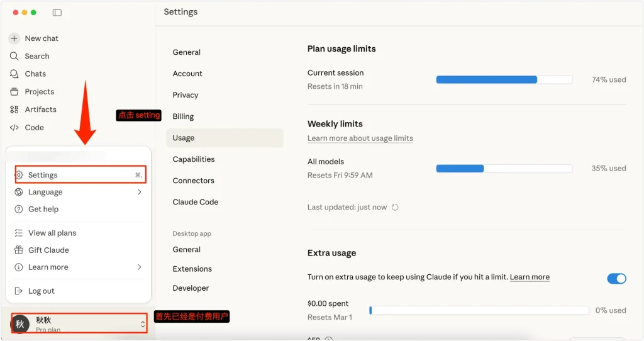Open the Claude Code settings tab

(196, 202)
